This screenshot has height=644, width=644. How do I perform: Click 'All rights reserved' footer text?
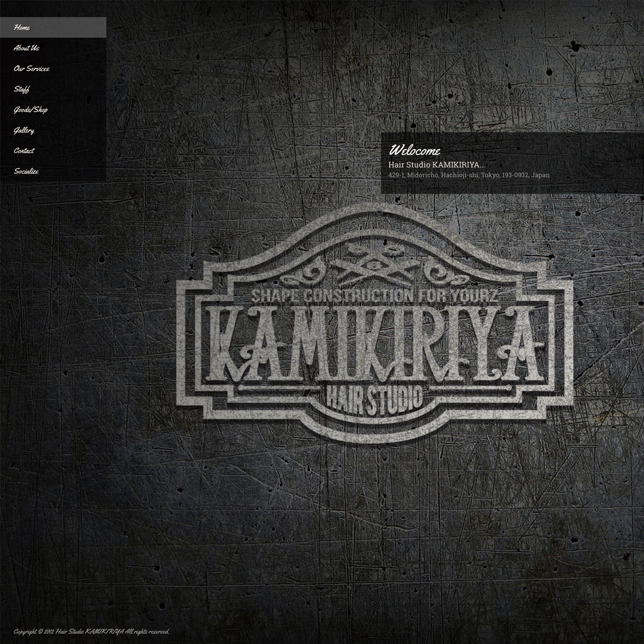pos(147,631)
